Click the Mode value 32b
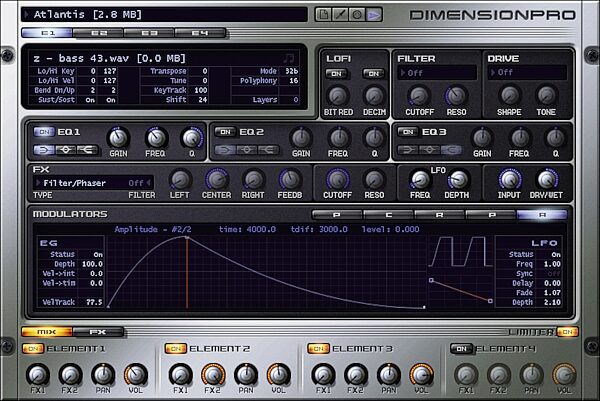This screenshot has width=600, height=401. pos(291,71)
